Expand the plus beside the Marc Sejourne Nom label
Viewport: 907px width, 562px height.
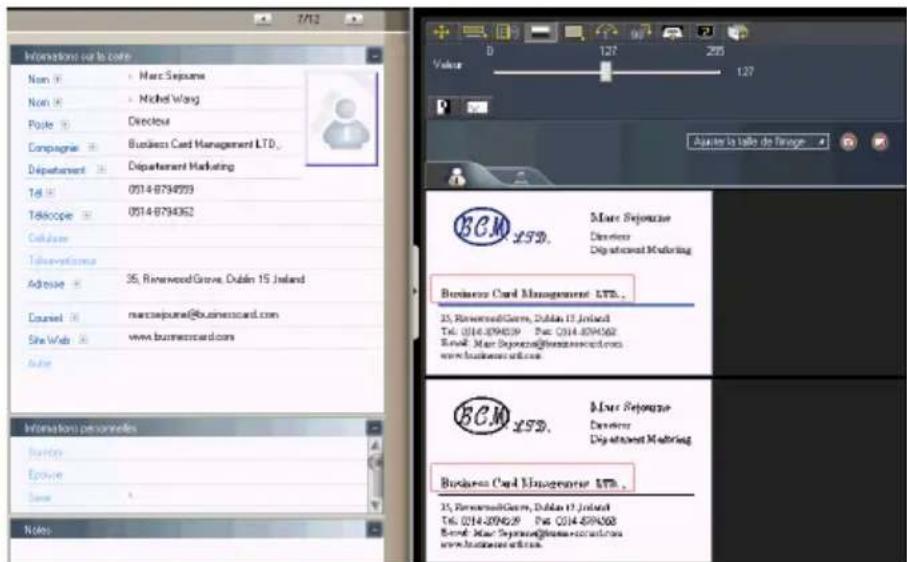pyautogui.click(x=57, y=79)
